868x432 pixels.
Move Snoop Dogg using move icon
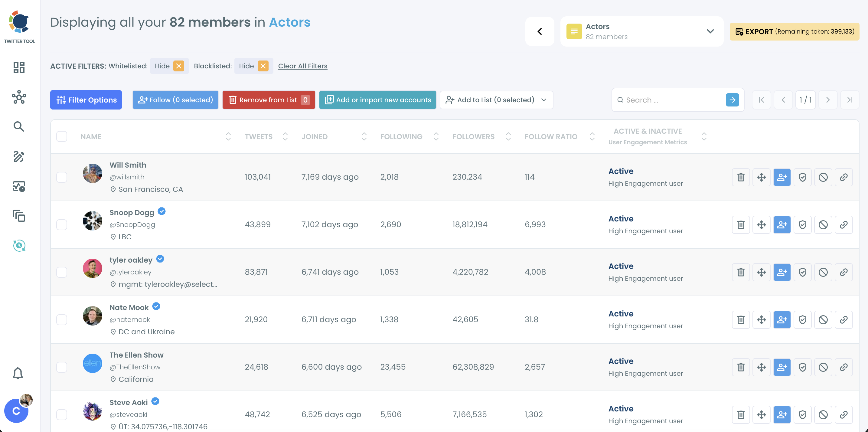pos(761,225)
